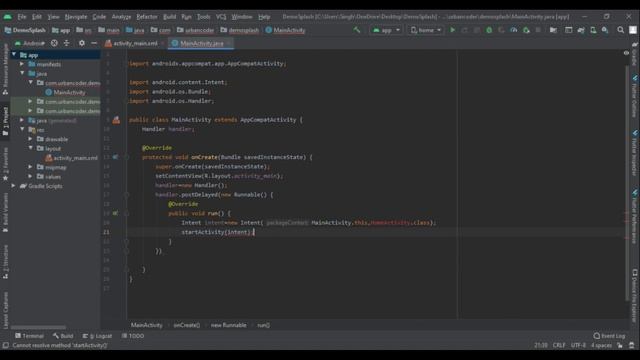640x360 pixels.
Task: Toggle the read-only lock icon in status bar
Action: pos(620,345)
